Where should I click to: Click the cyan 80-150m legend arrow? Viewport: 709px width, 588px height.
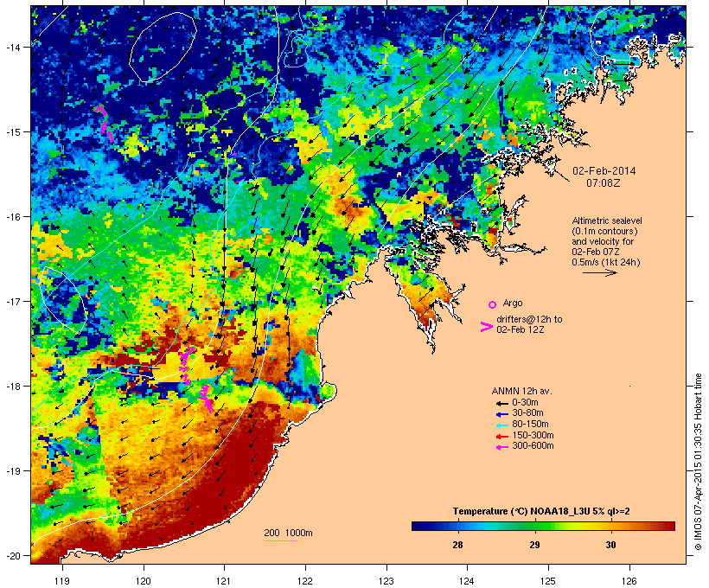tap(501, 425)
